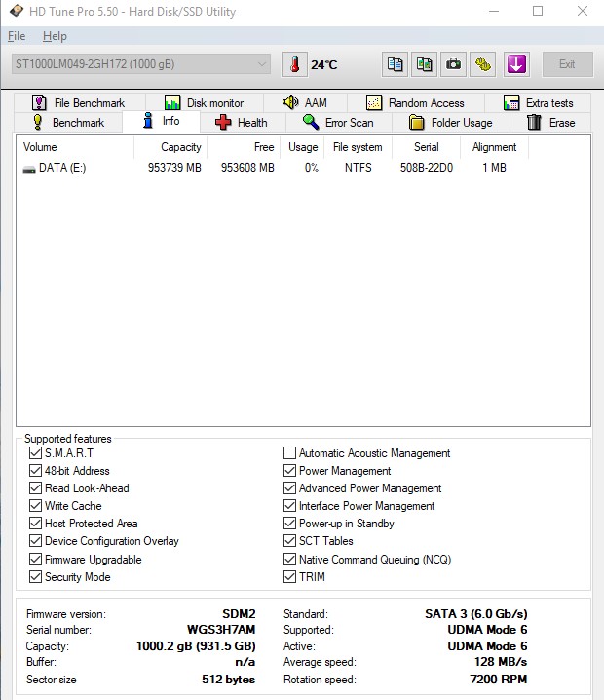Image resolution: width=604 pixels, height=700 pixels.
Task: Click the 953608 MB free cell
Action: pos(247,168)
